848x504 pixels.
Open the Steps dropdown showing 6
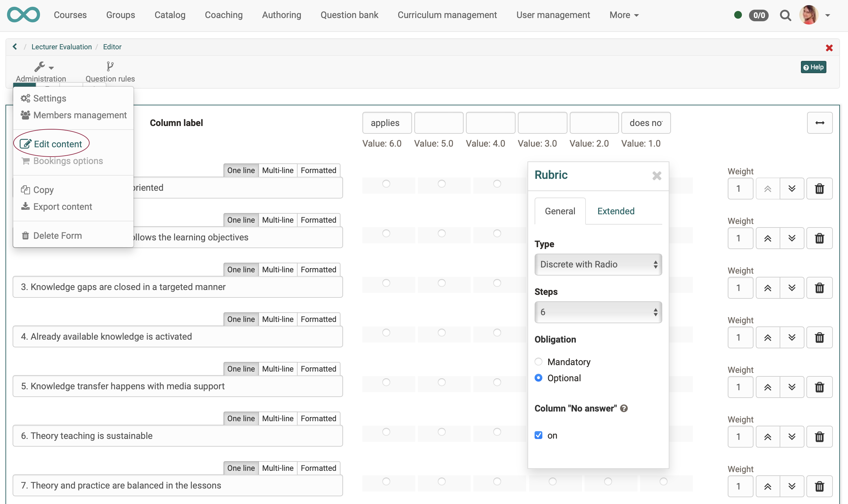click(x=598, y=312)
